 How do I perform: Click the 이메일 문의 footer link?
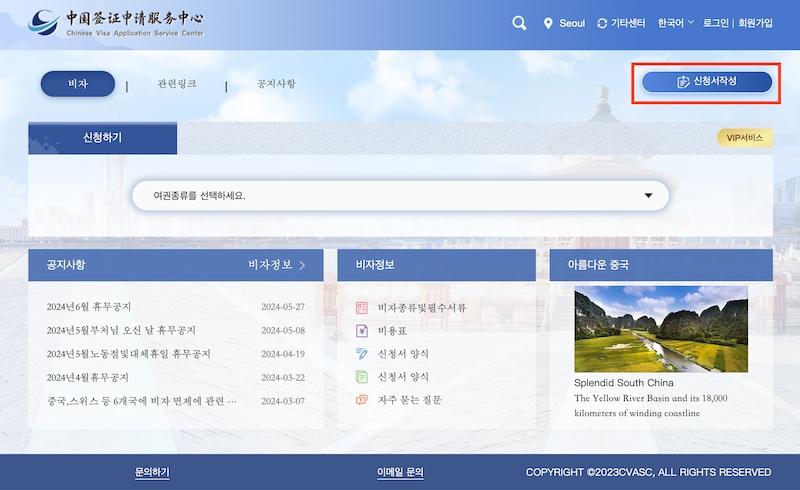click(x=400, y=472)
